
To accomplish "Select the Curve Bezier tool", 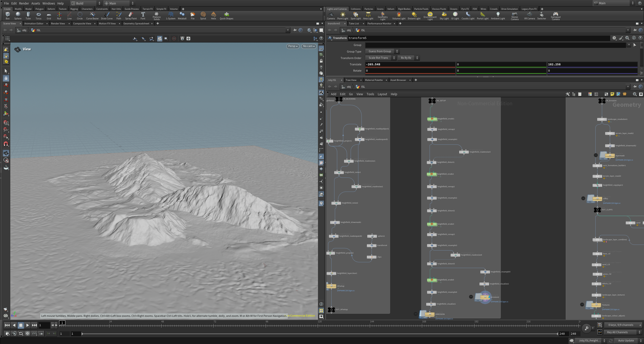I will pyautogui.click(x=92, y=16).
